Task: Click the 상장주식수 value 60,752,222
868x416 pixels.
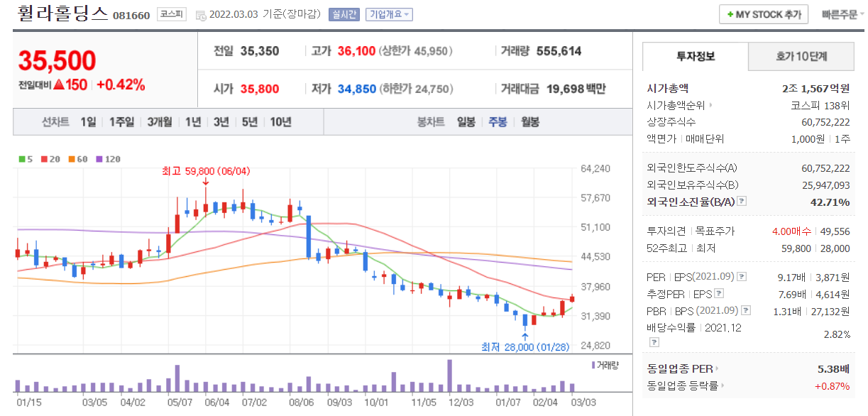Action: point(825,122)
